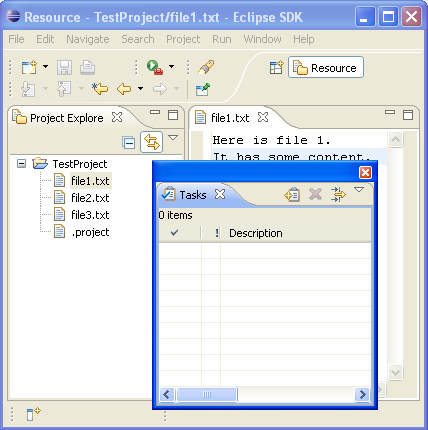Screen dimensions: 428x430
Task: Open the Forward history dropdown arrow
Action: coord(176,88)
